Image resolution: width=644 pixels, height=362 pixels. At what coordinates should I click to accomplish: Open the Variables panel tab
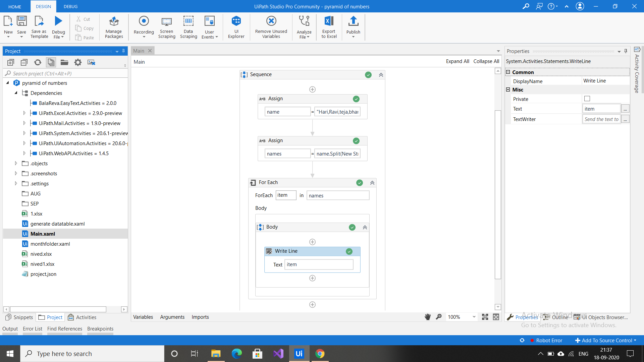(x=143, y=317)
